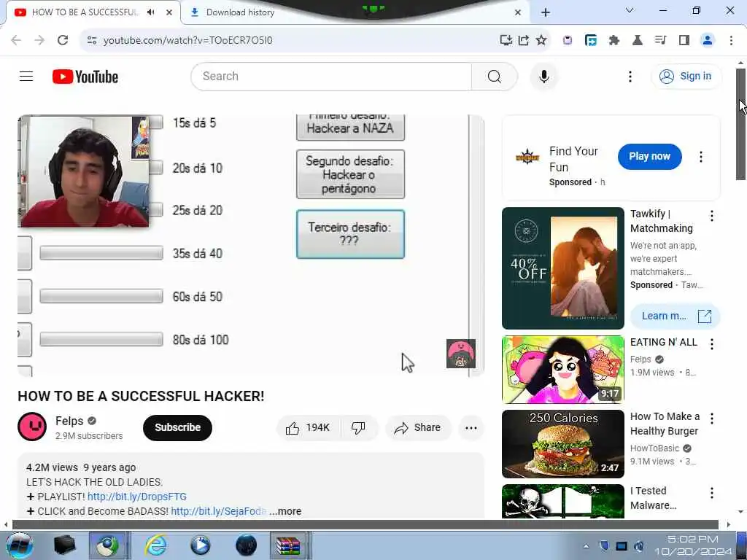Image resolution: width=747 pixels, height=560 pixels.
Task: Click the Sign in button
Action: [x=686, y=76]
